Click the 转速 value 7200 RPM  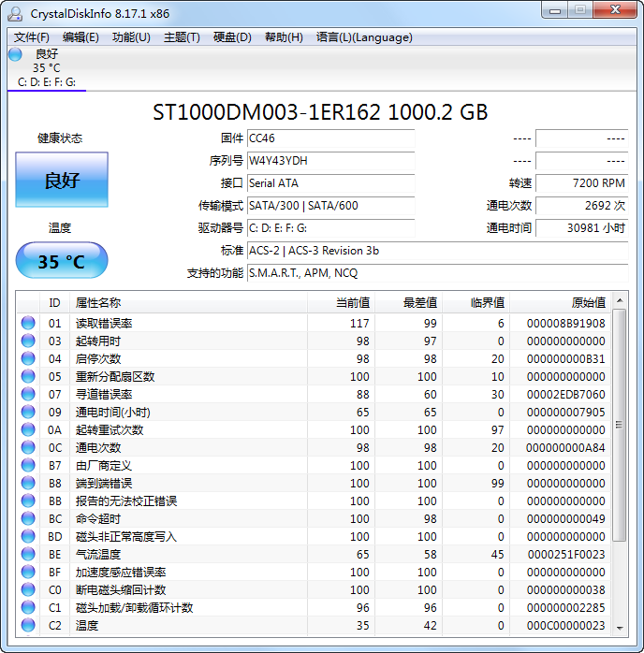[581, 183]
